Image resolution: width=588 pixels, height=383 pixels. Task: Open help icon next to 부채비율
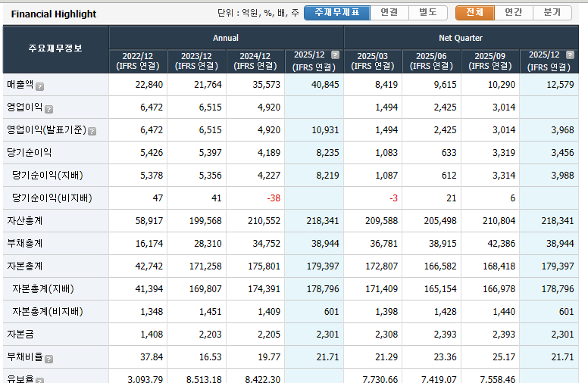click(48, 359)
